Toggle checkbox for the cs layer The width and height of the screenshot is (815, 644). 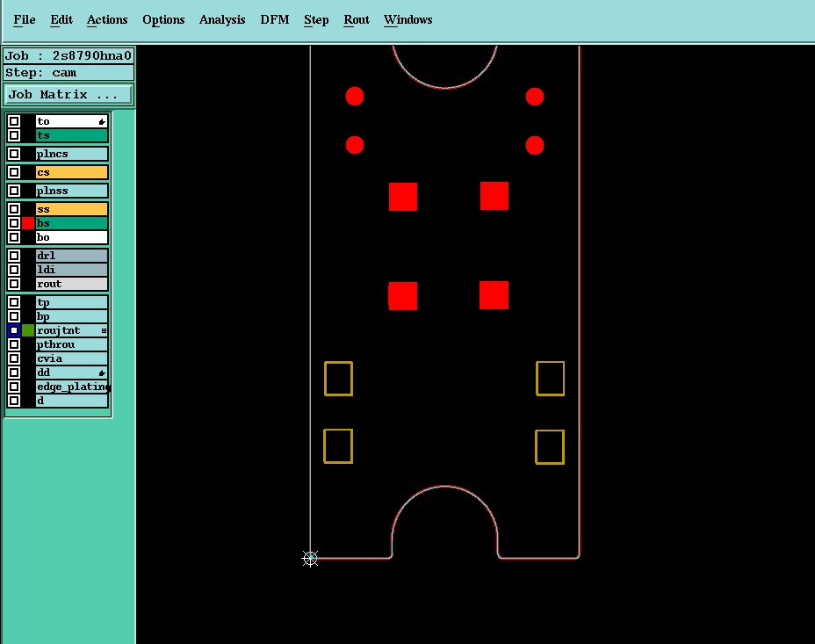pyautogui.click(x=14, y=172)
